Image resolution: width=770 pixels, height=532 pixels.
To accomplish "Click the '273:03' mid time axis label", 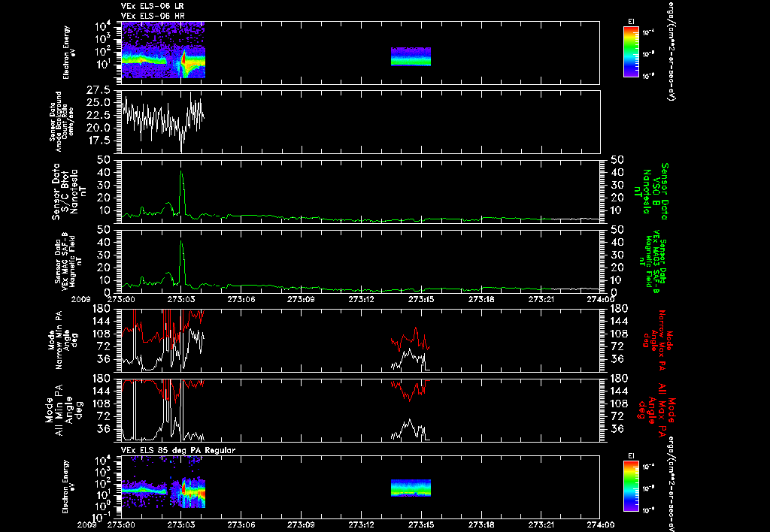I will [181, 299].
